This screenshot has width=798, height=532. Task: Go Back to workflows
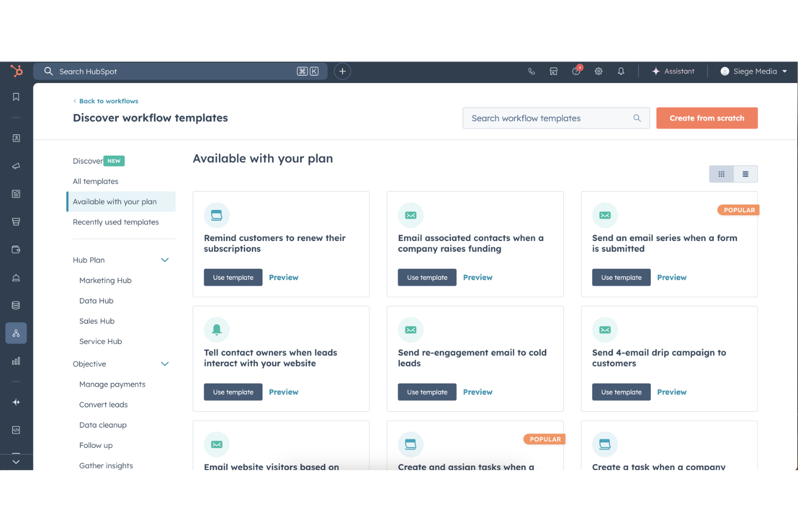coord(108,101)
